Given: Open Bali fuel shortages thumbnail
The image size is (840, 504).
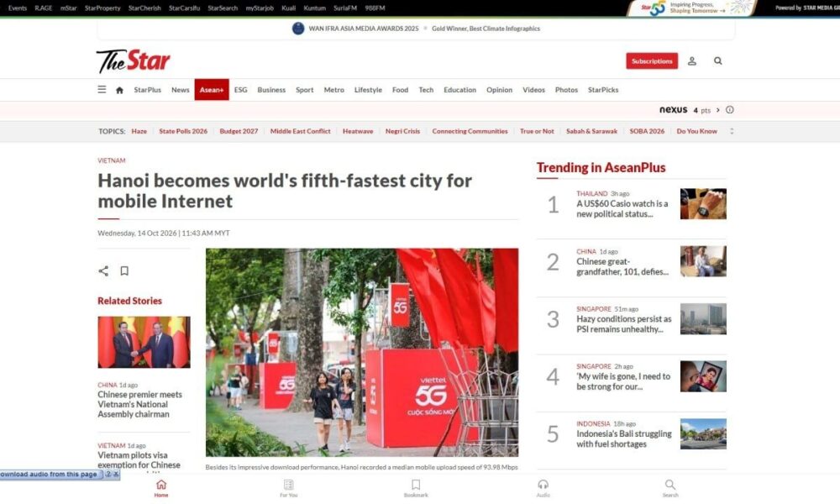Looking at the screenshot, I should (703, 433).
